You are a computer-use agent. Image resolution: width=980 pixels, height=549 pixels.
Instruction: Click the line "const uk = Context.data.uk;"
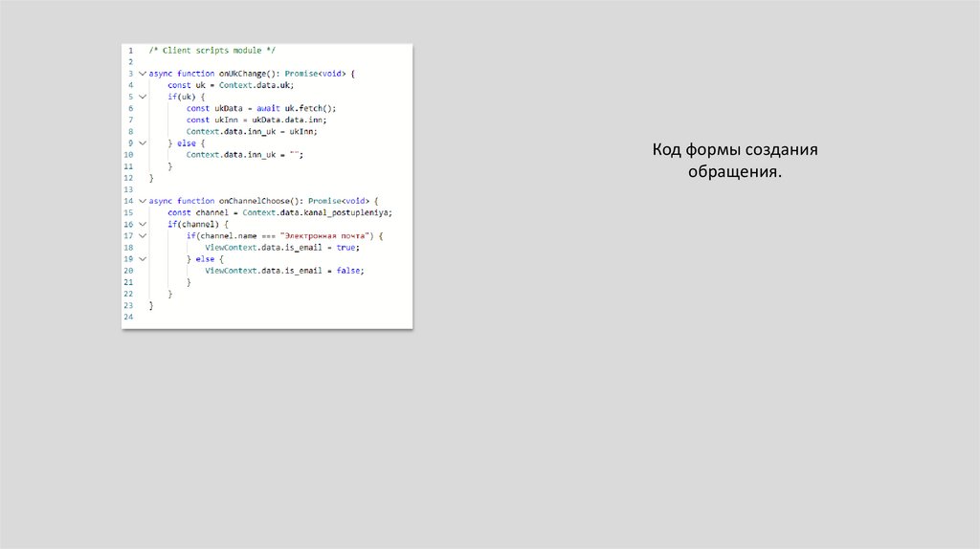pyautogui.click(x=231, y=85)
